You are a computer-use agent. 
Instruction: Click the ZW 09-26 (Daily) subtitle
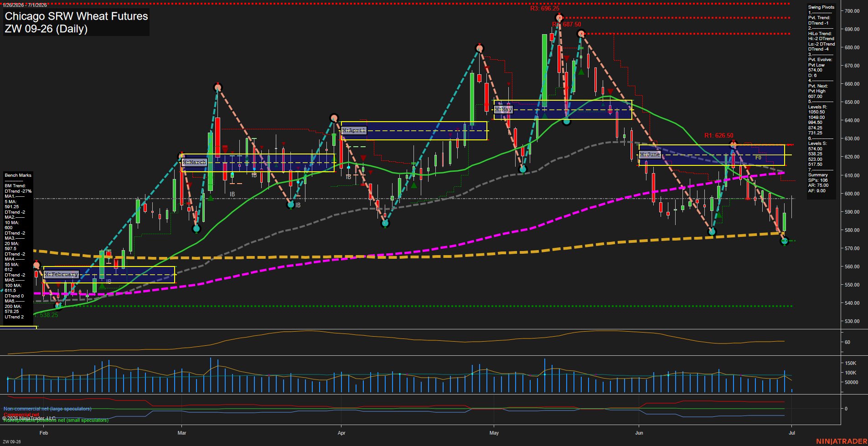[x=46, y=29]
